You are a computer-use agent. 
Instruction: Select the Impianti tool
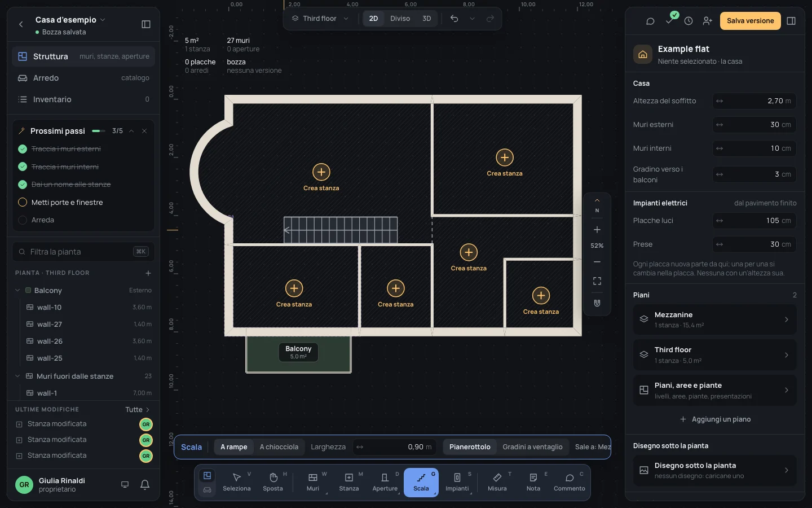point(457,482)
